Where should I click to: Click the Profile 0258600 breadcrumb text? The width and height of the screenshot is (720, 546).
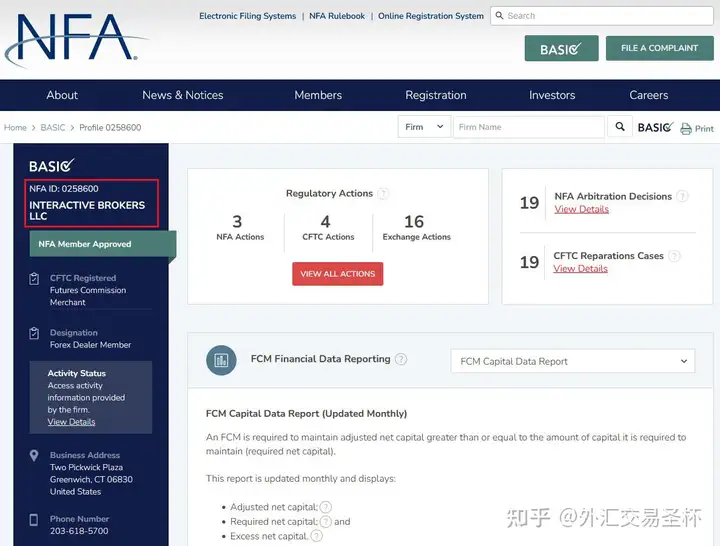pos(110,128)
